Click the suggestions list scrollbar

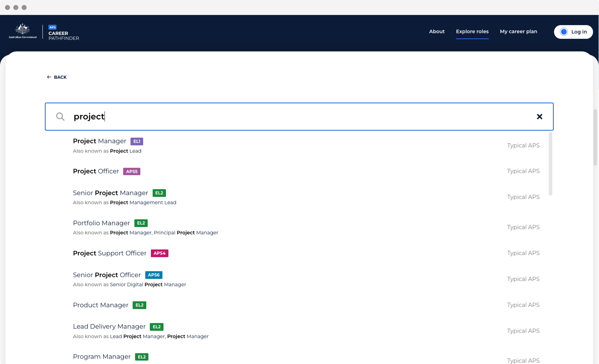550,163
